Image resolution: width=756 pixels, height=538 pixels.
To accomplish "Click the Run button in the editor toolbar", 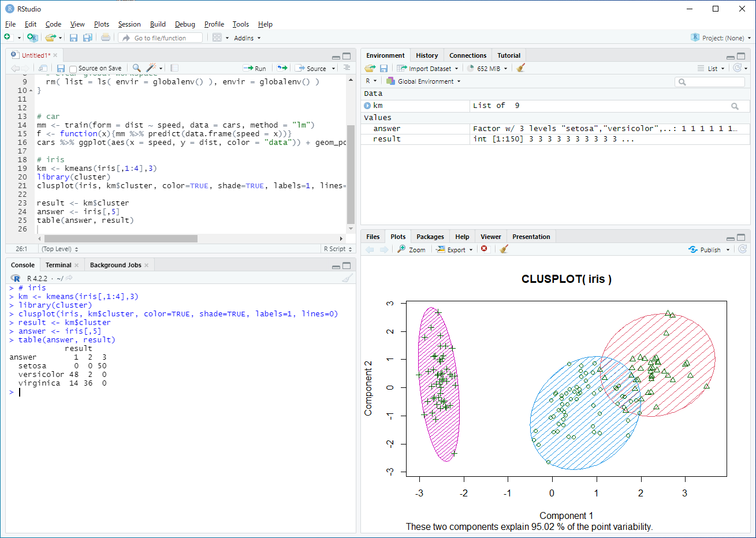I will pos(255,68).
